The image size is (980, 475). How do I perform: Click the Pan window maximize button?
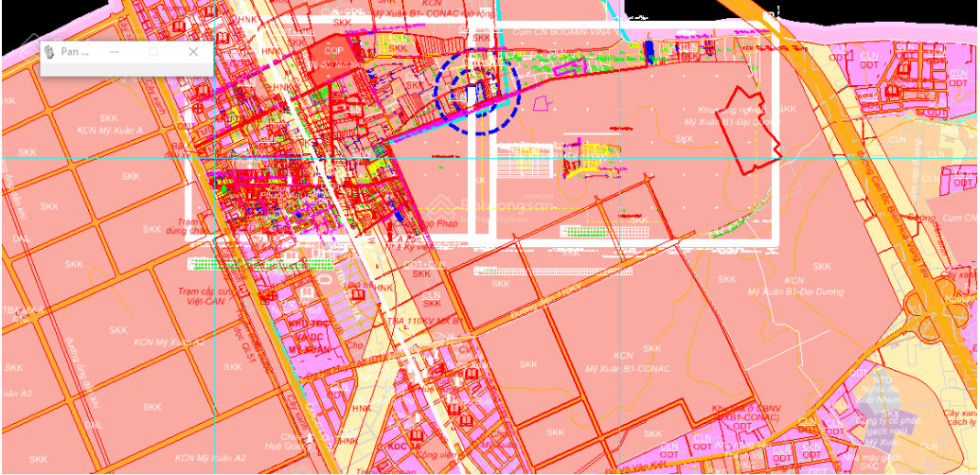click(x=153, y=52)
